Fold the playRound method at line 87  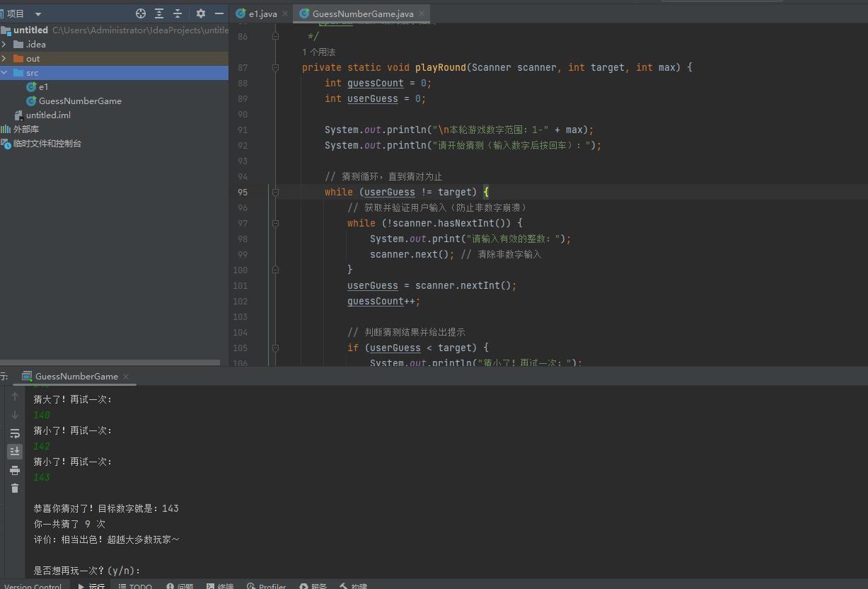276,67
